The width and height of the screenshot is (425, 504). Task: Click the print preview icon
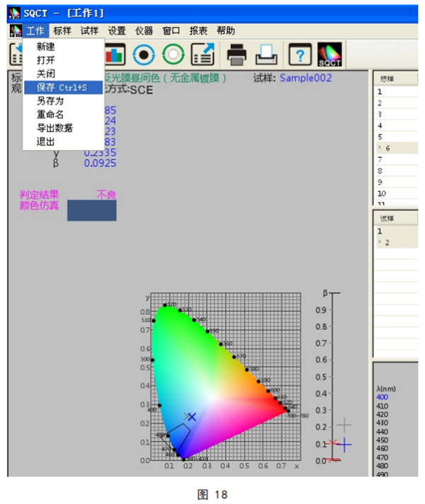[x=266, y=54]
